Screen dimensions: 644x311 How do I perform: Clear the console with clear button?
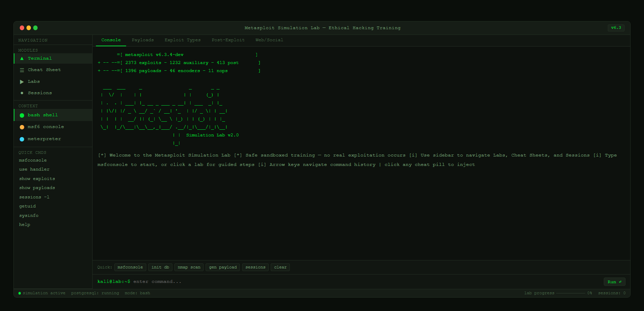(280, 267)
